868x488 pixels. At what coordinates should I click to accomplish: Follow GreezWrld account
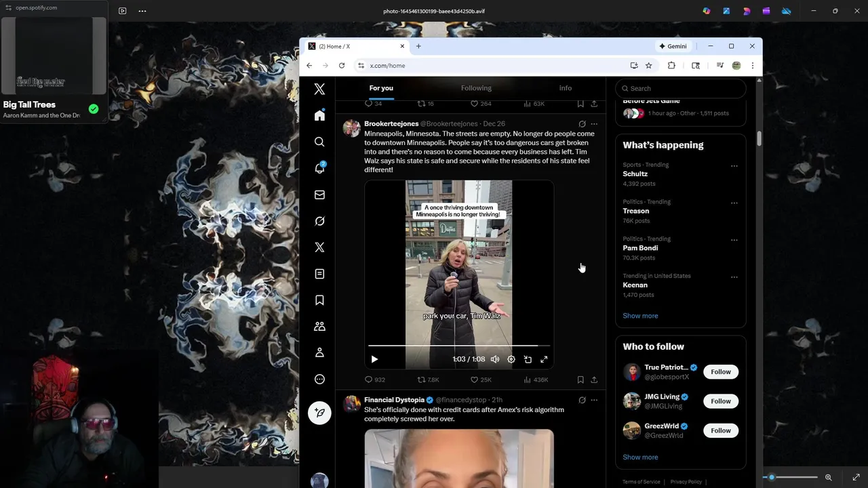(721, 430)
